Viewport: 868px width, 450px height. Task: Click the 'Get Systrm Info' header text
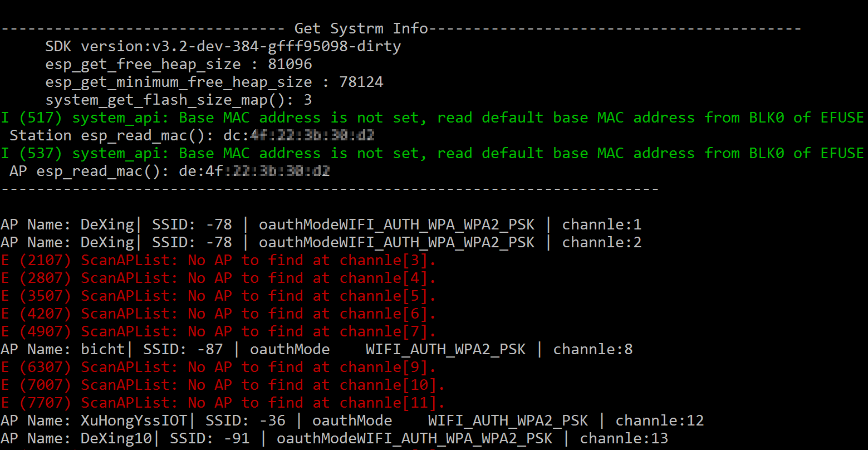coord(361,28)
